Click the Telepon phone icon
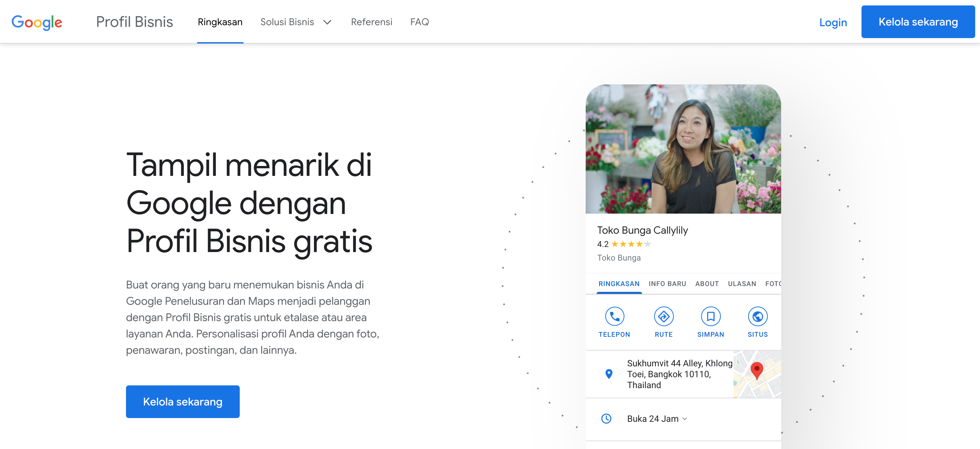This screenshot has height=449, width=980. point(614,316)
